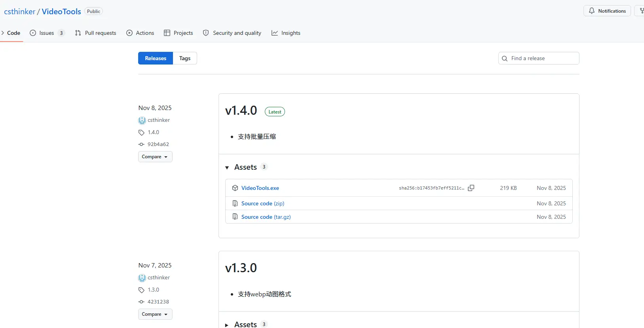
Task: Open Security and quality tab
Action: click(x=232, y=33)
